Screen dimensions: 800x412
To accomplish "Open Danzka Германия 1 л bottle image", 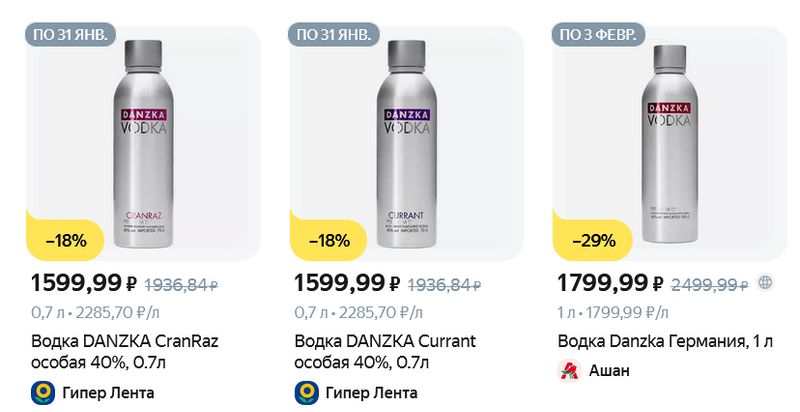I will pos(670,148).
